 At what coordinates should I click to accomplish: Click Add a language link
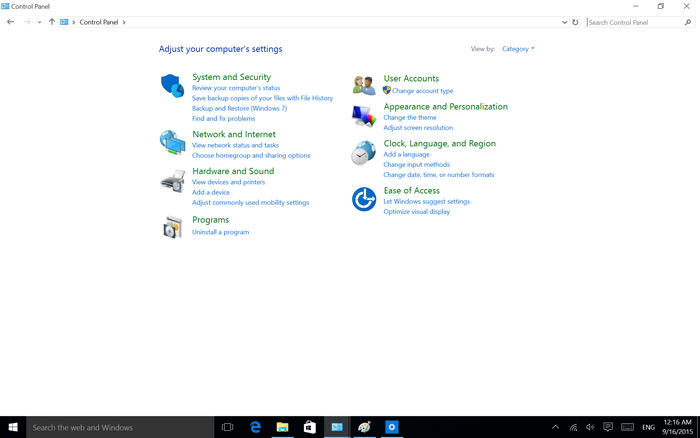coord(406,154)
